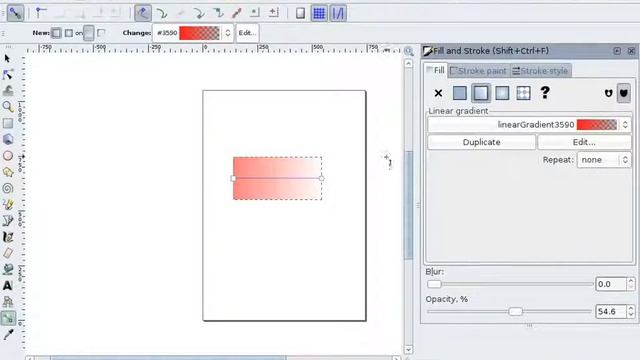The image size is (640, 360).
Task: Select new linear gradient toggle
Action: tap(56, 33)
